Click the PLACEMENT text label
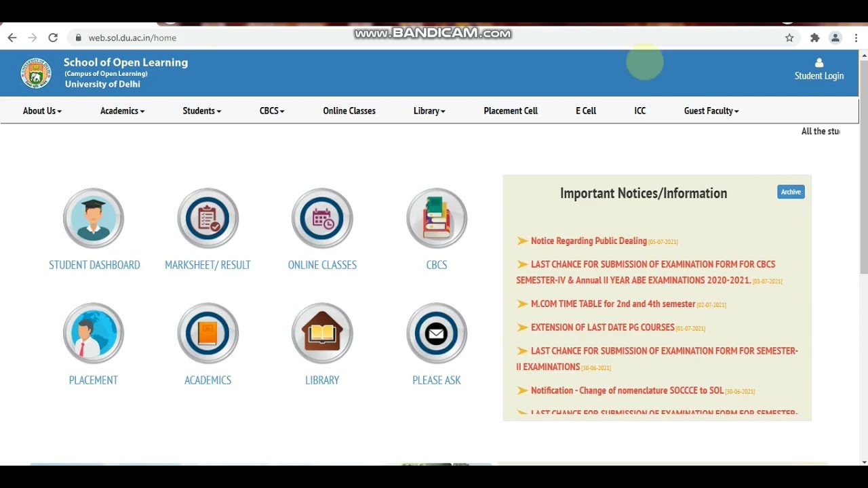Image resolution: width=868 pixels, height=488 pixels. 94,380
